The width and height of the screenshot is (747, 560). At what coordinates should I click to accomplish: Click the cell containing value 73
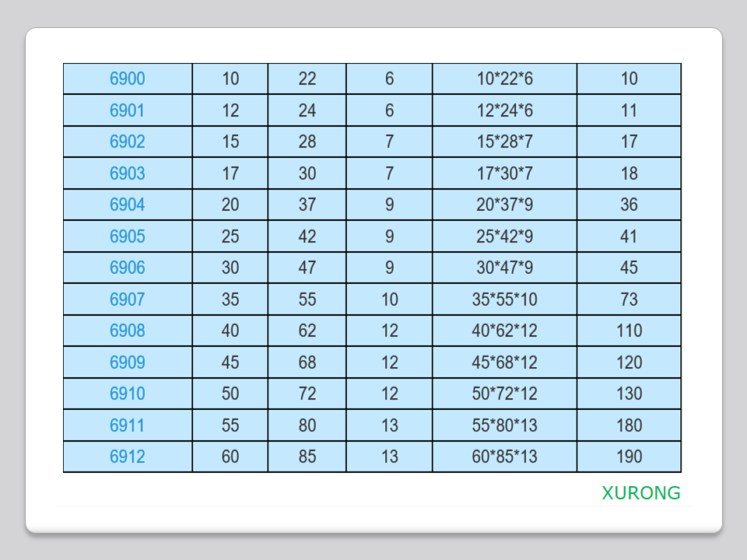[629, 299]
